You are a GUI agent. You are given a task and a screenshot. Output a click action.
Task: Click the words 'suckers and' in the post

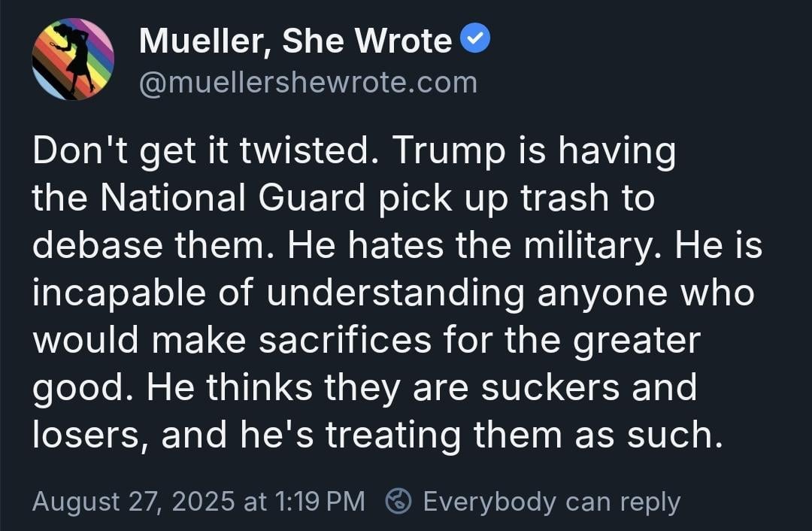coord(589,387)
